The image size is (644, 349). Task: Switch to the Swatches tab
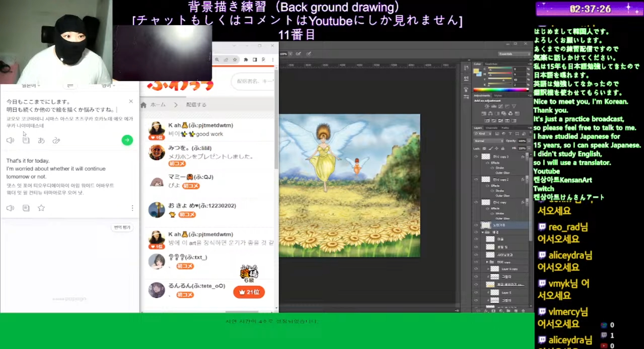click(x=491, y=64)
